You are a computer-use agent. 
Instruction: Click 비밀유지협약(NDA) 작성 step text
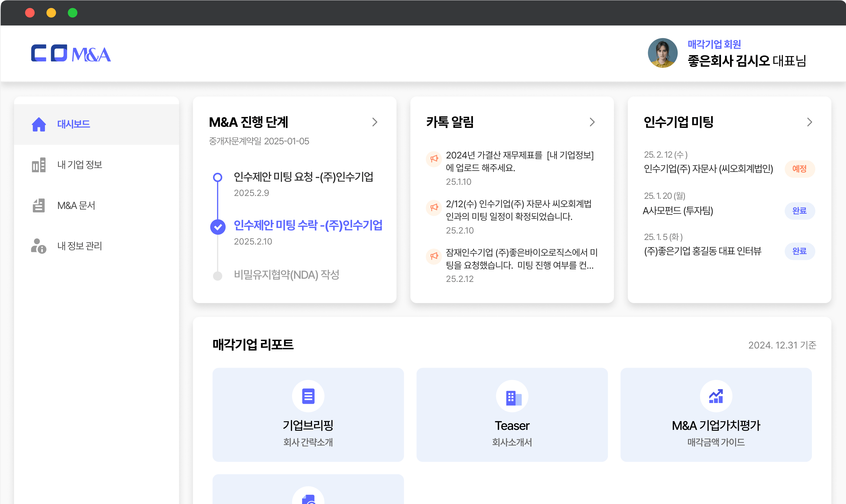point(286,275)
